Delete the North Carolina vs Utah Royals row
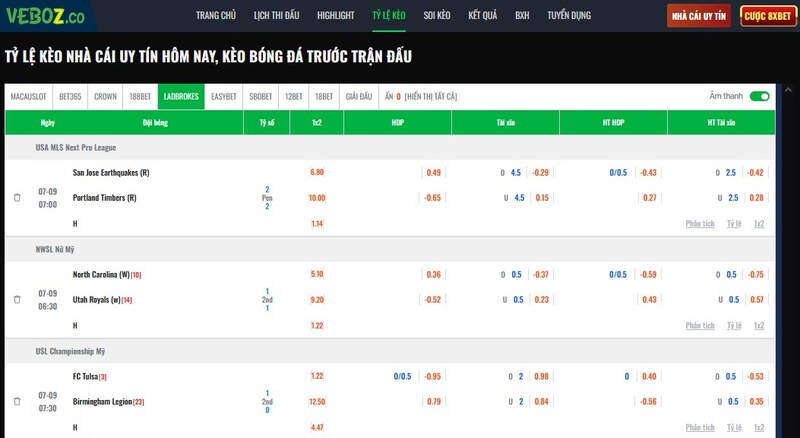The width and height of the screenshot is (800, 438). point(17,299)
